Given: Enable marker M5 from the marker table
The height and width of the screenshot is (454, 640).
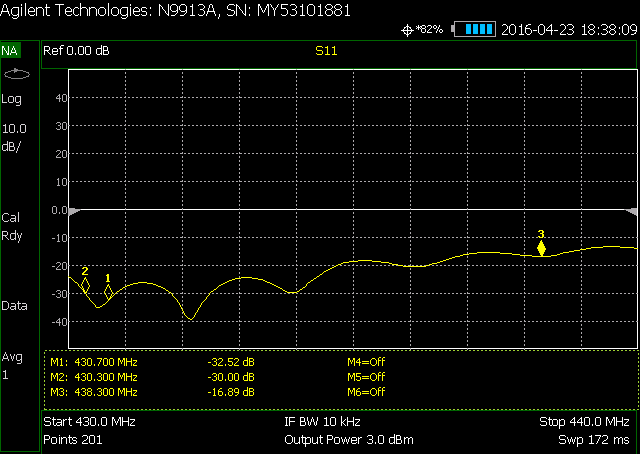Looking at the screenshot, I should (x=365, y=377).
